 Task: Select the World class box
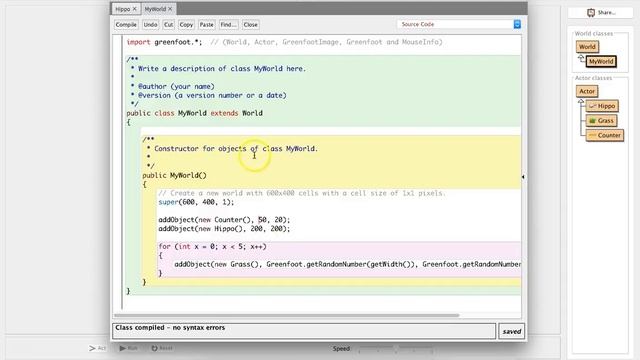[x=587, y=47]
